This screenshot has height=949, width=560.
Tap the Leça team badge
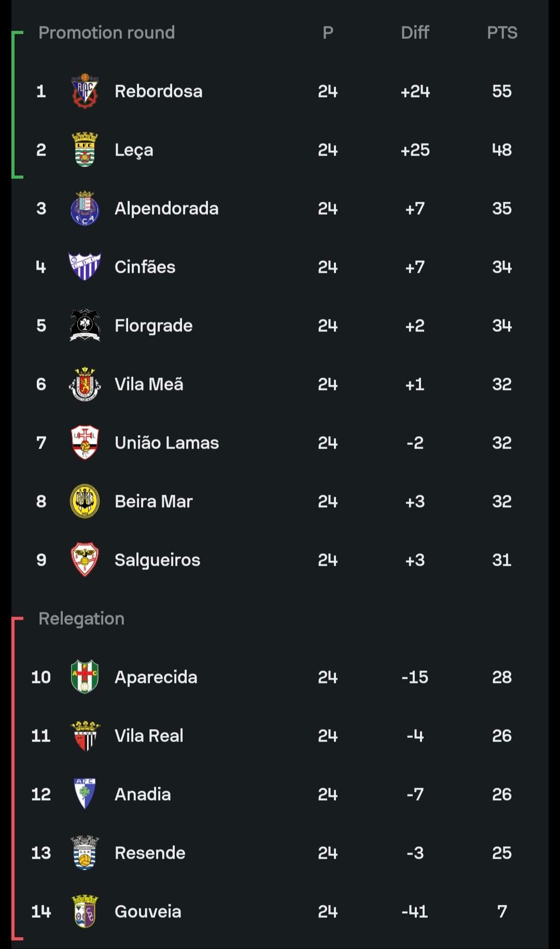click(85, 150)
